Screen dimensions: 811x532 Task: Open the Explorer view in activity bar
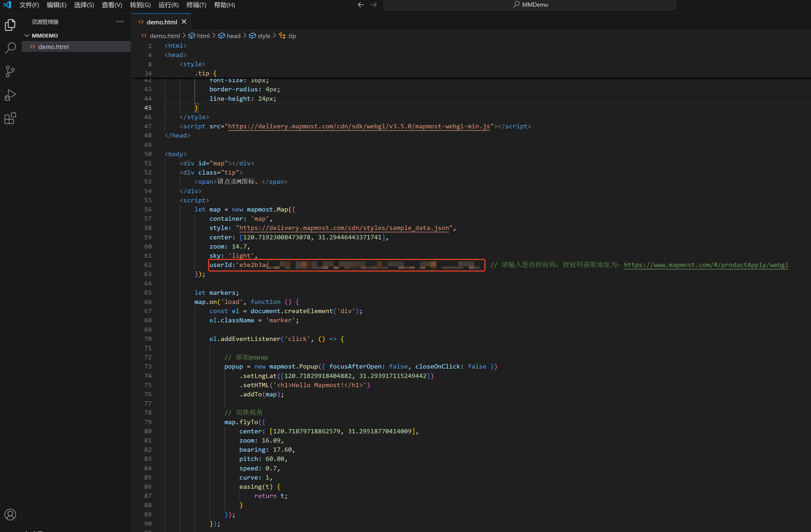(x=10, y=25)
